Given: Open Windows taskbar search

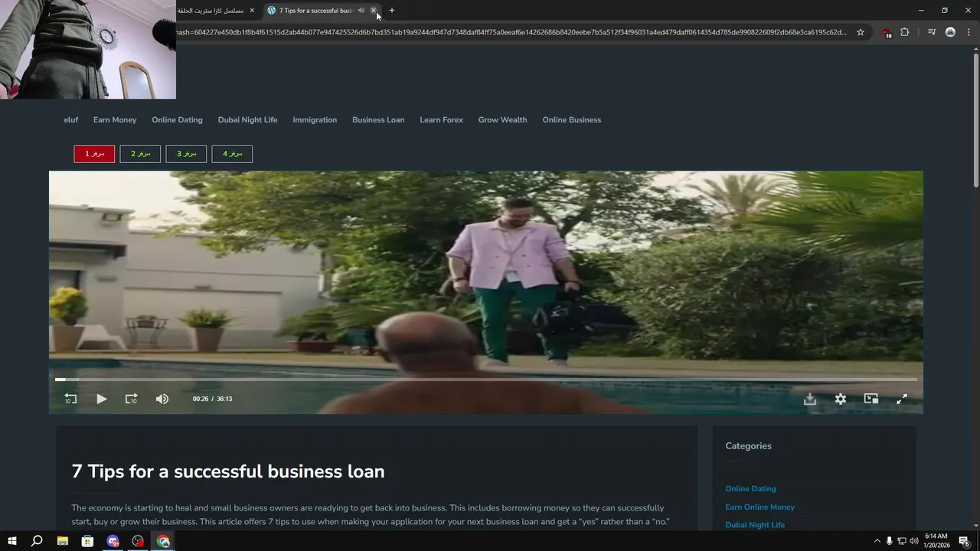Looking at the screenshot, I should coord(37,541).
